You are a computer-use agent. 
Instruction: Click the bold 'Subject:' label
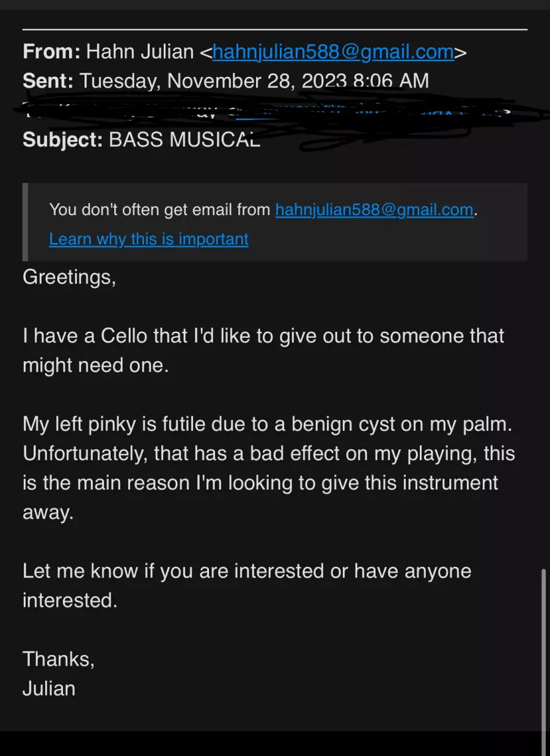click(x=62, y=141)
